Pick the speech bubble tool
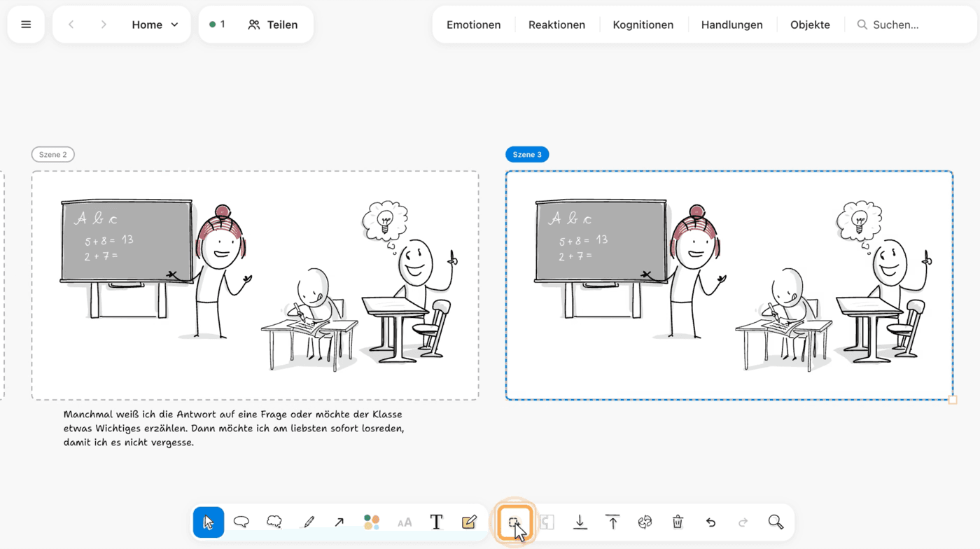The width and height of the screenshot is (980, 549). click(x=241, y=522)
